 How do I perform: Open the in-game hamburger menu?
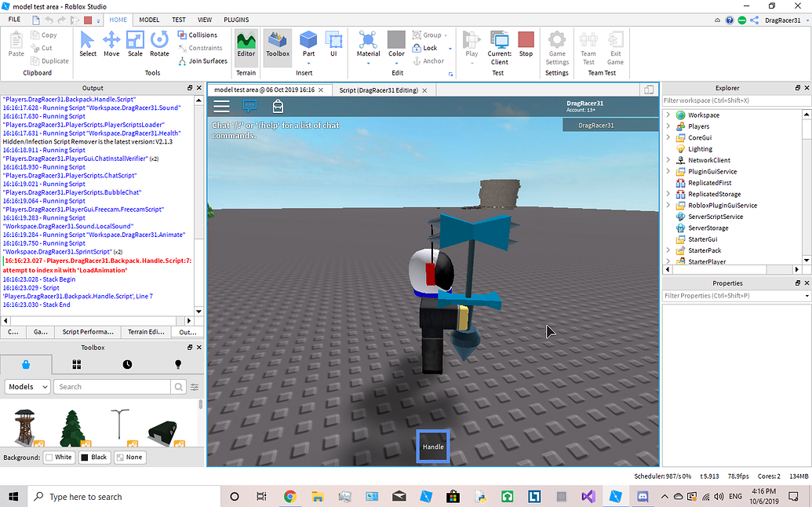pos(222,107)
